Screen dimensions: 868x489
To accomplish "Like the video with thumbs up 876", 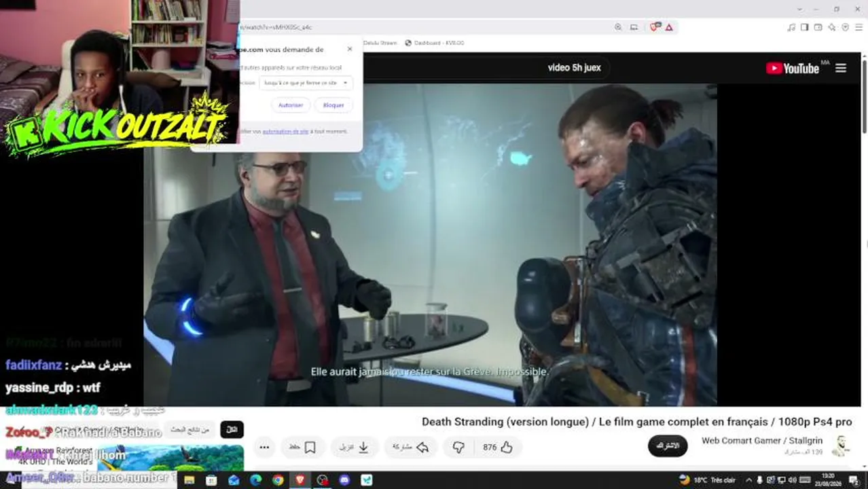I will click(498, 447).
